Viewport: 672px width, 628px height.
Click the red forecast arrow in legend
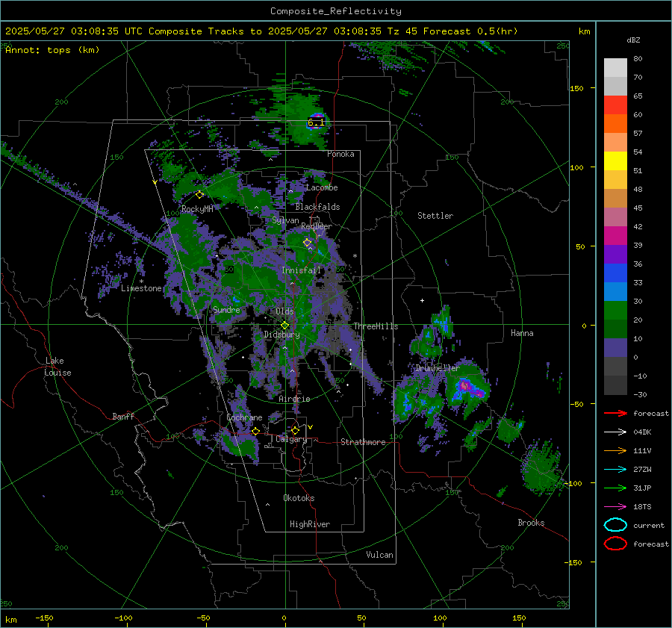click(615, 413)
